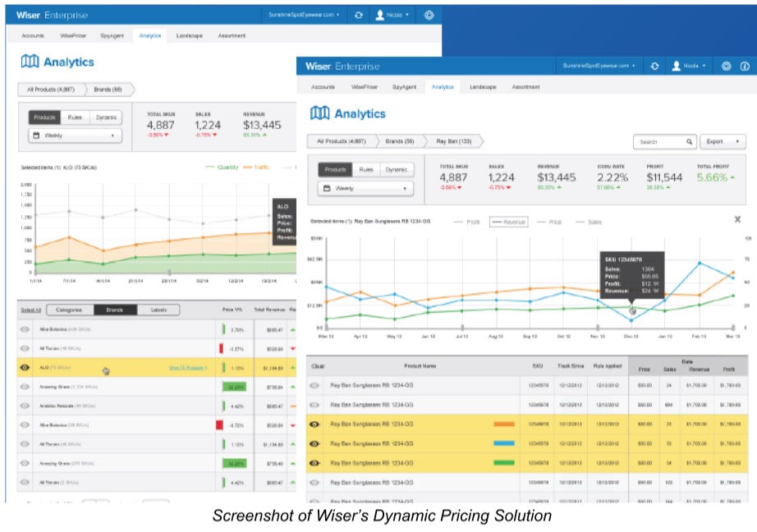Select the Rules view in the front window
This screenshot has height=532, width=757.
(x=366, y=169)
